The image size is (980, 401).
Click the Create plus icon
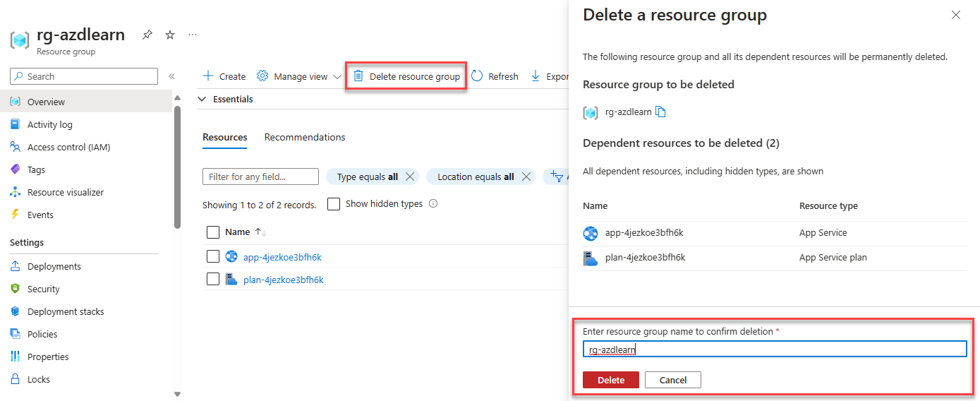pyautogui.click(x=208, y=76)
